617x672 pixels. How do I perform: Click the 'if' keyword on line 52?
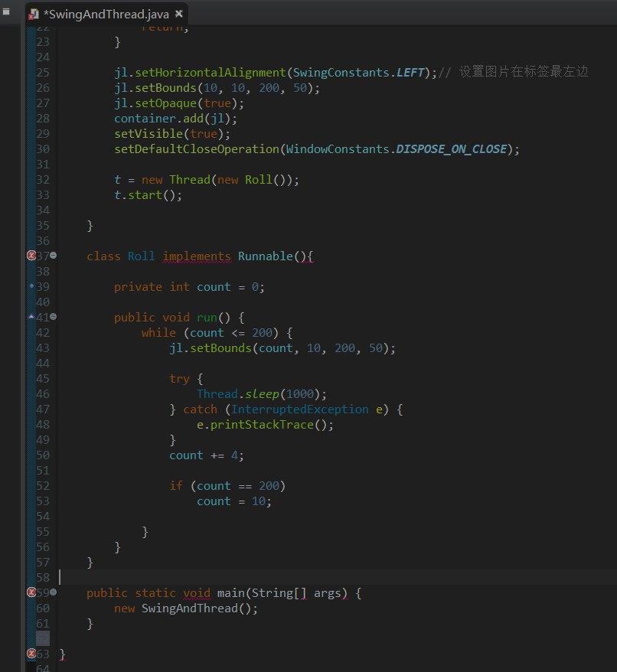click(176, 485)
